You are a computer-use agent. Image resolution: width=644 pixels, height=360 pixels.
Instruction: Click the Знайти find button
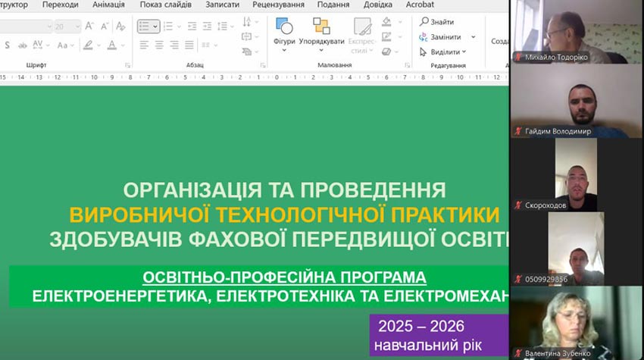(436, 22)
